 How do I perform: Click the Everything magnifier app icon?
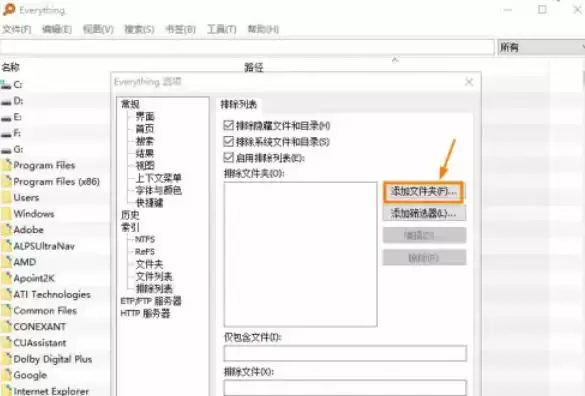pos(9,9)
